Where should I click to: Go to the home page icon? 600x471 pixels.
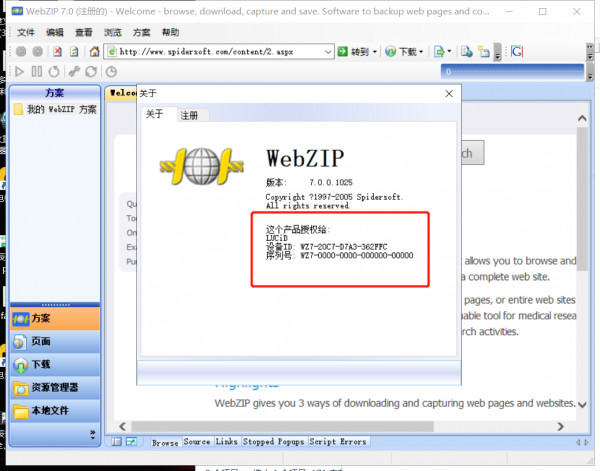[x=95, y=51]
